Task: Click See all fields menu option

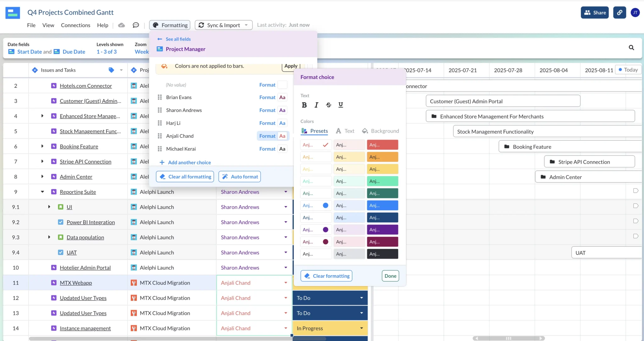Action: point(179,39)
